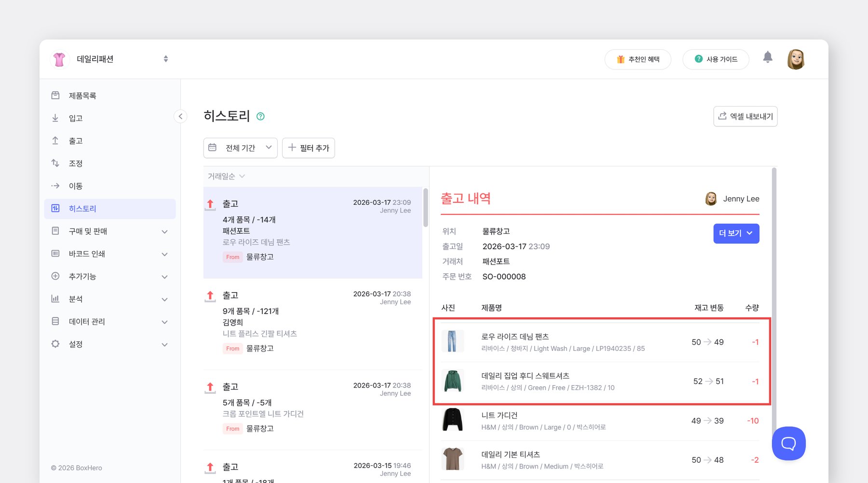The height and width of the screenshot is (483, 868).
Task: Open the 바코드 인쇄 barcode print icon
Action: (55, 254)
